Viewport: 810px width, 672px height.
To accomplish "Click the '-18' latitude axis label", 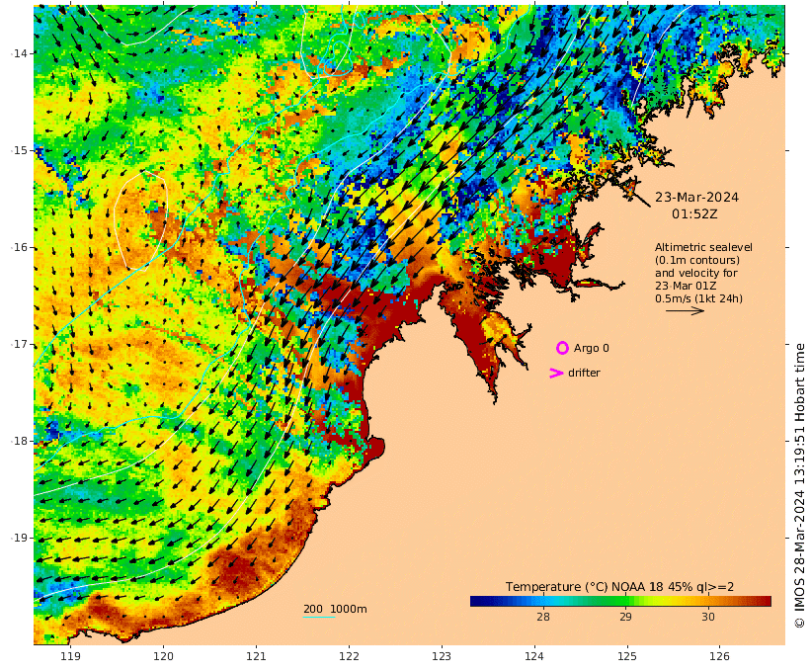I will click(x=20, y=441).
